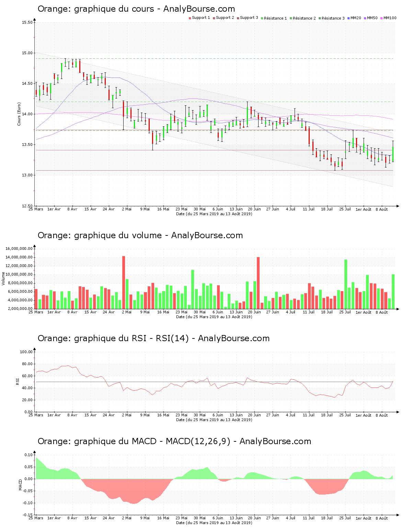Viewport: 412px width, 532px height.
Task: Click the -0.15 MACD axis value
Action: (x=27, y=515)
